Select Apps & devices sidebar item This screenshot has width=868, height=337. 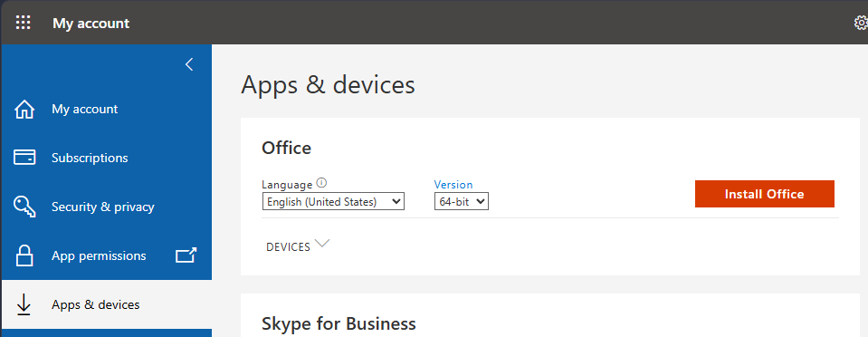pyautogui.click(x=106, y=304)
